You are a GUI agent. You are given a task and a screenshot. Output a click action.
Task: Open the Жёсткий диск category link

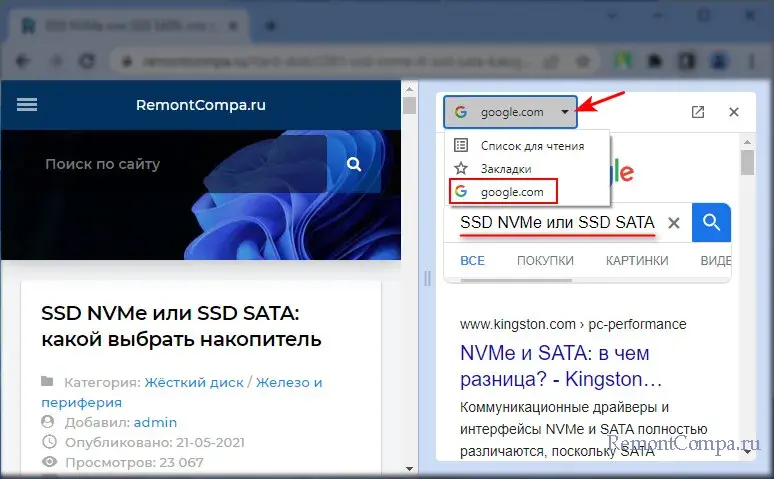pyautogui.click(x=195, y=382)
